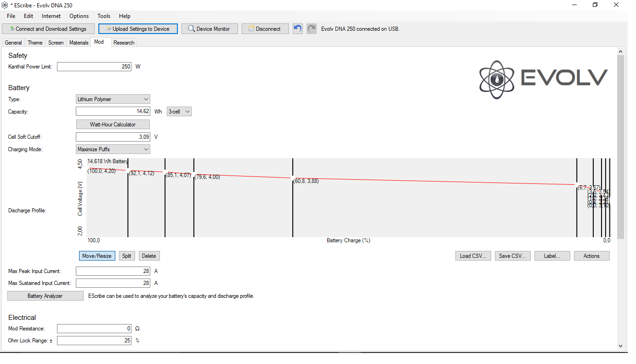Image resolution: width=636 pixels, height=364 pixels.
Task: Select the Split point tool
Action: click(126, 256)
